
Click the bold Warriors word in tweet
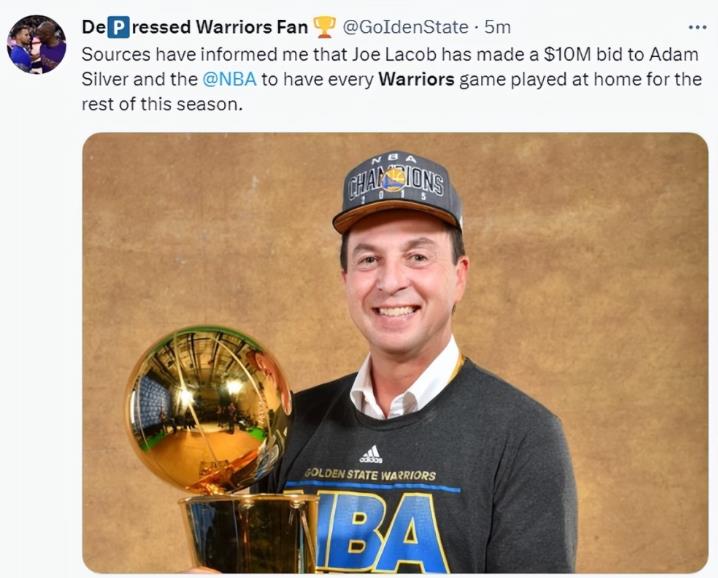(416, 79)
